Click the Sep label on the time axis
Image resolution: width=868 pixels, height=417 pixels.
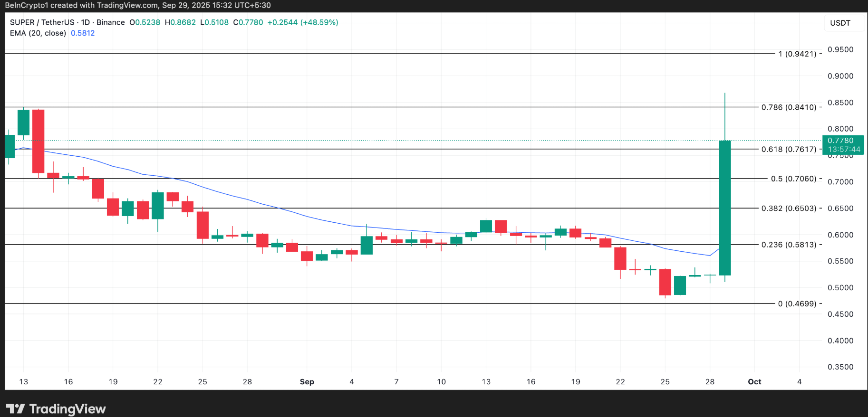[307, 382]
